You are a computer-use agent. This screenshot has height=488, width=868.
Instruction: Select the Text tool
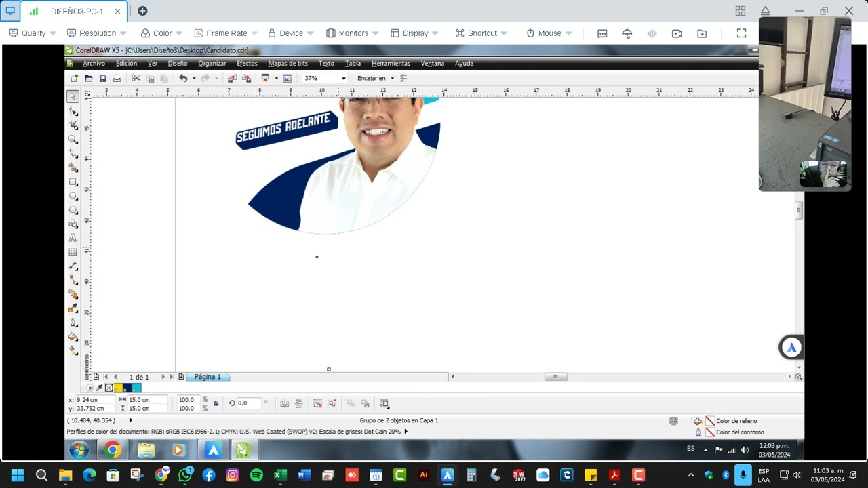pyautogui.click(x=73, y=238)
